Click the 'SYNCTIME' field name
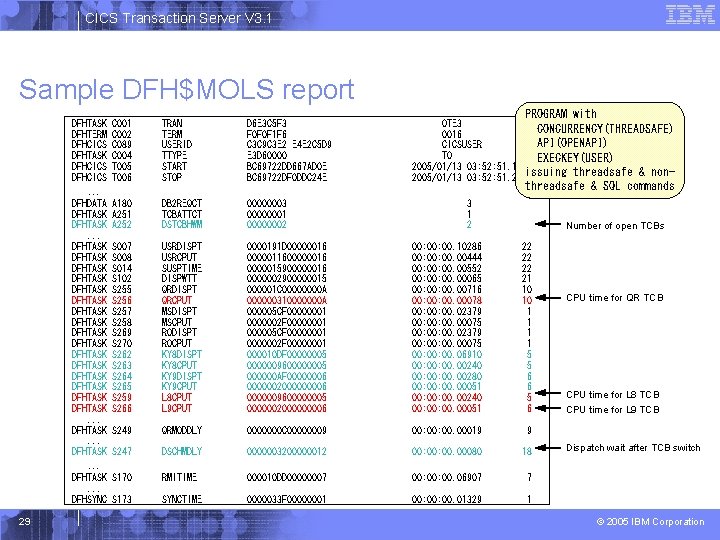Screen dimensions: 720x540 [x=182, y=499]
